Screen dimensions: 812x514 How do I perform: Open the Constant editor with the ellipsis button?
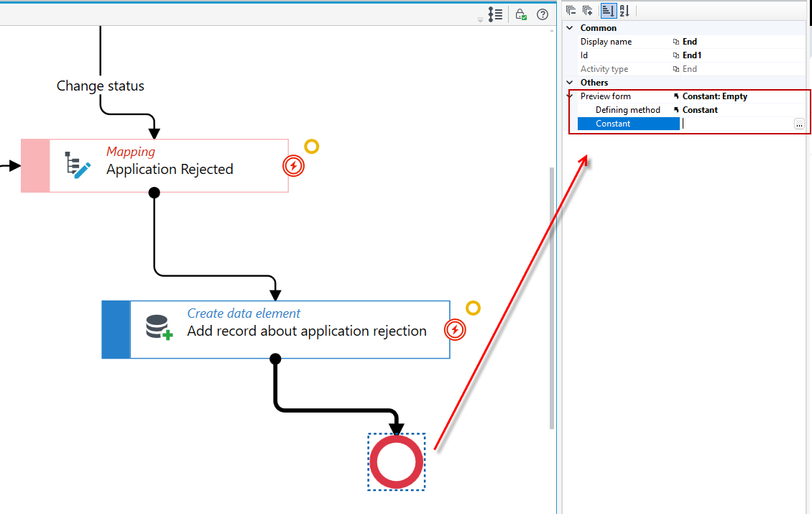point(799,124)
